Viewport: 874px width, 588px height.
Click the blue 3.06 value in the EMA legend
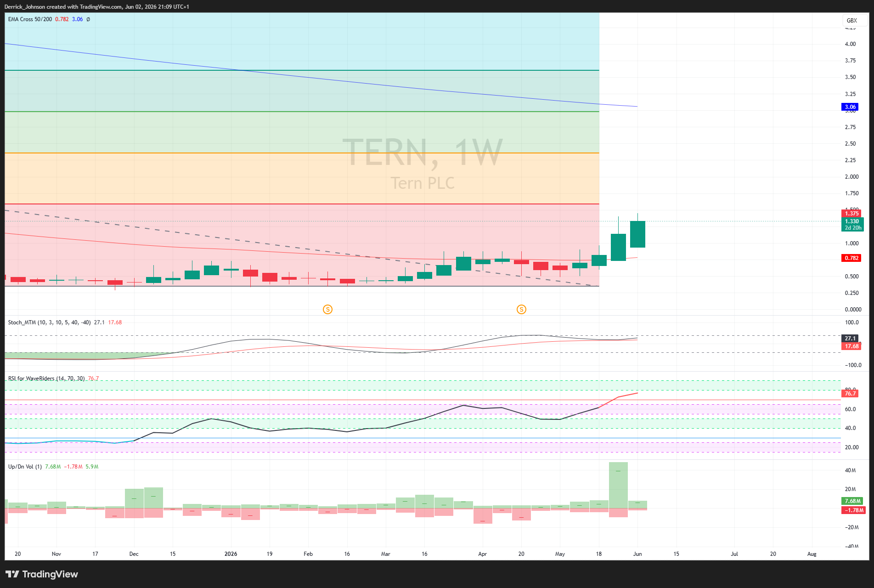pos(78,19)
